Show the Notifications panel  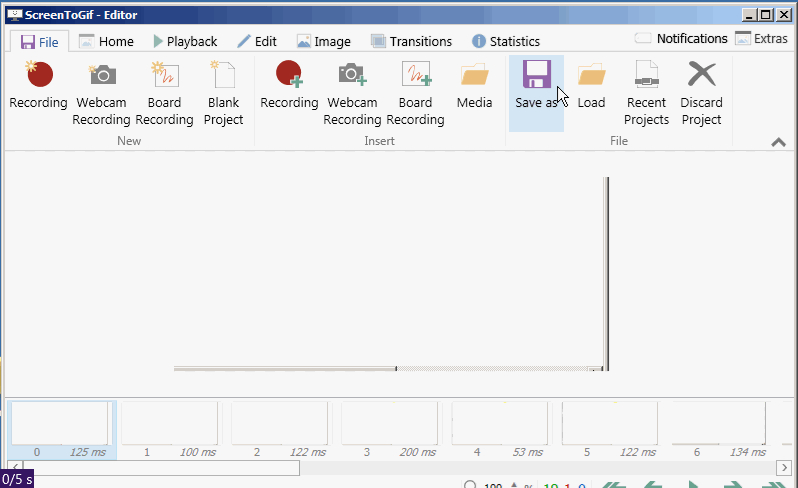tap(681, 39)
